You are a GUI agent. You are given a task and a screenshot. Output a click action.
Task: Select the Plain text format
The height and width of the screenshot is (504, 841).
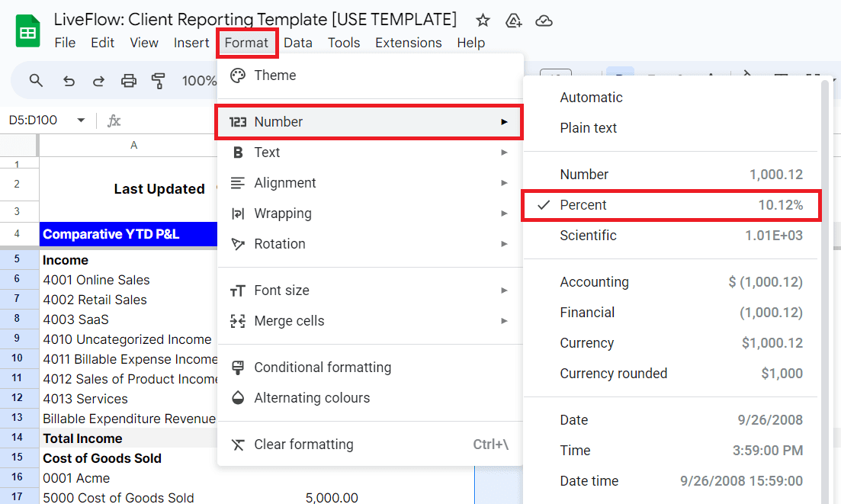pos(671,128)
